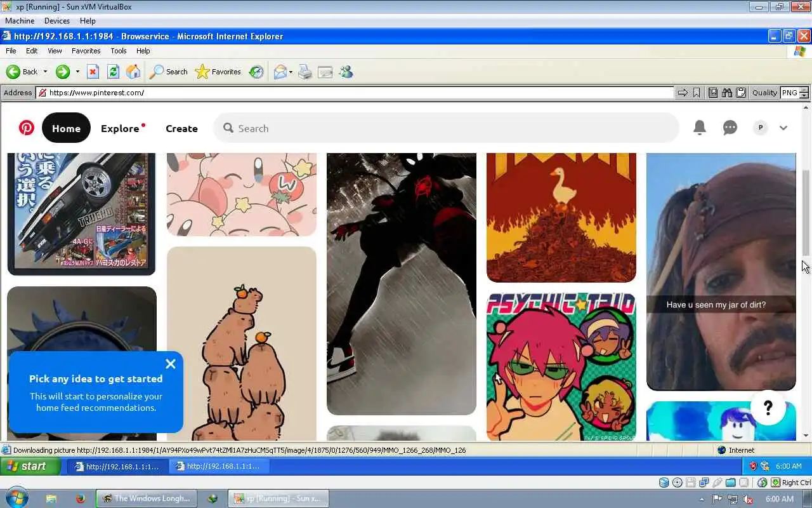Open the goose on burning pile pin

pyautogui.click(x=561, y=217)
